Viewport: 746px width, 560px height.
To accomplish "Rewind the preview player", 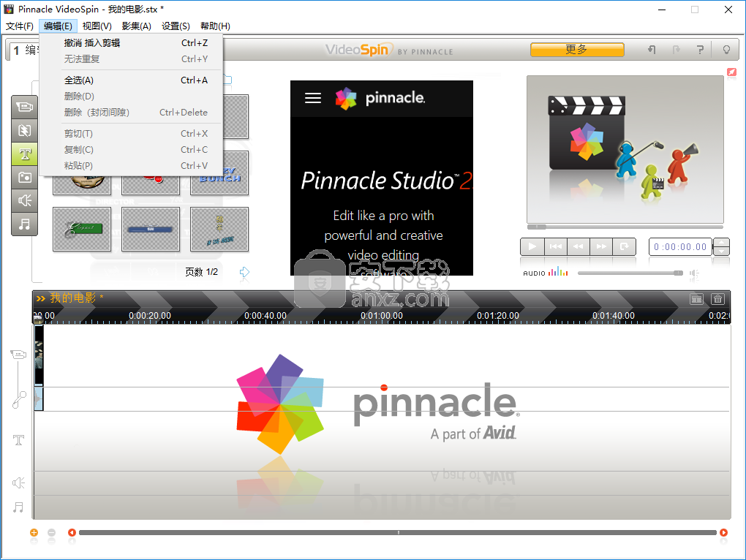I will point(578,246).
